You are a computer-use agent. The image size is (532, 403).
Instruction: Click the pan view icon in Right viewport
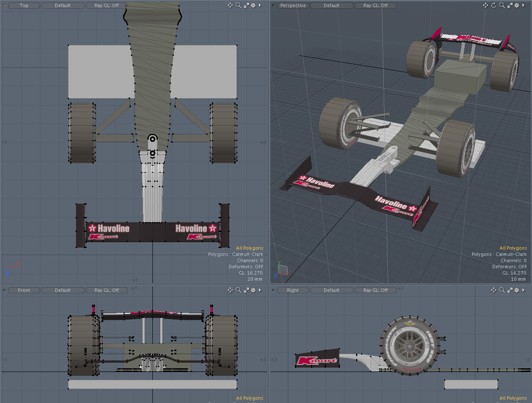pyautogui.click(x=494, y=290)
